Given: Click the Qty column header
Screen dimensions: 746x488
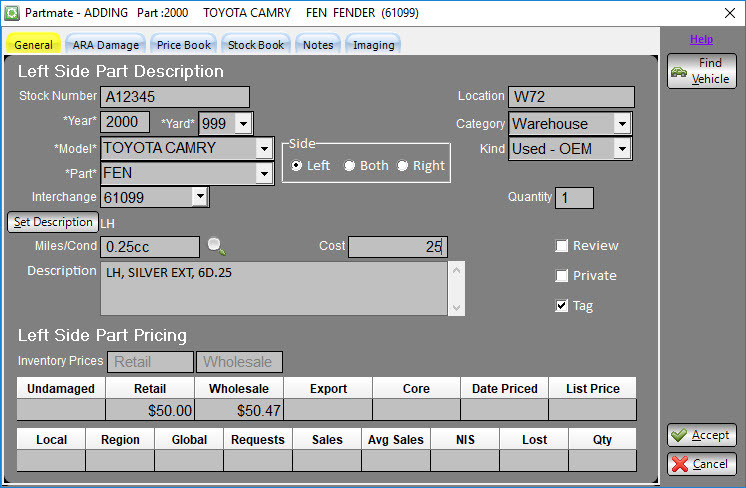Looking at the screenshot, I should pyautogui.click(x=602, y=439).
